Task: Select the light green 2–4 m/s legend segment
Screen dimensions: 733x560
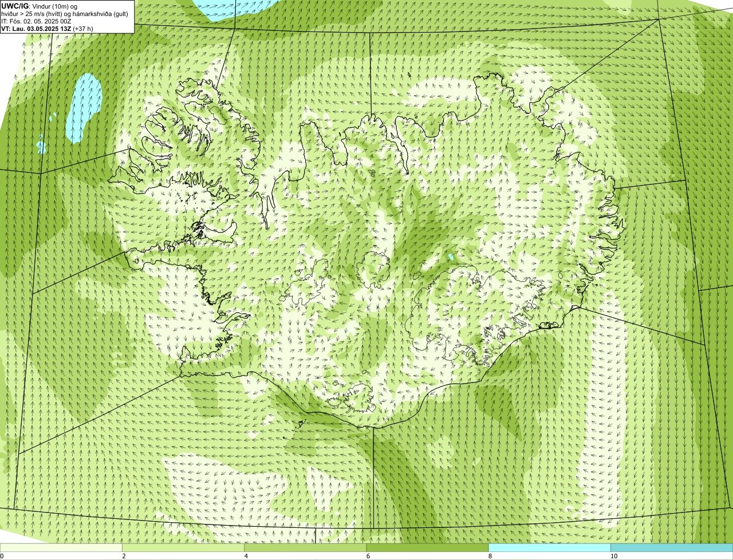Action: [x=183, y=547]
